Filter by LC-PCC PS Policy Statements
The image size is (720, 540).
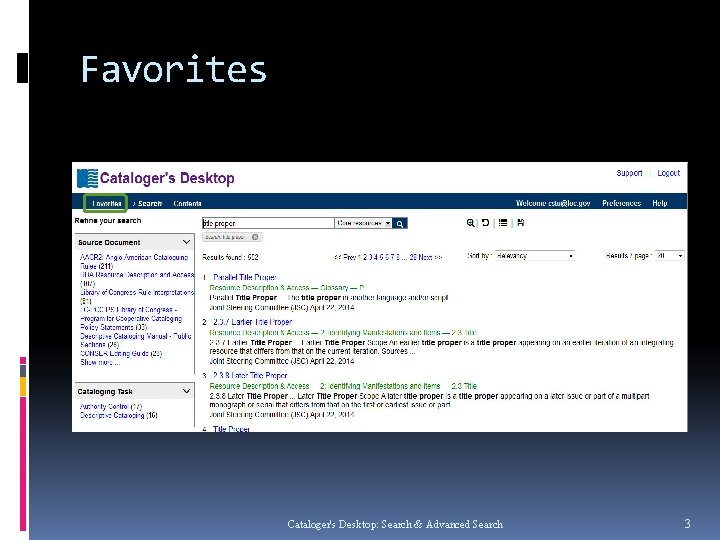point(131,318)
